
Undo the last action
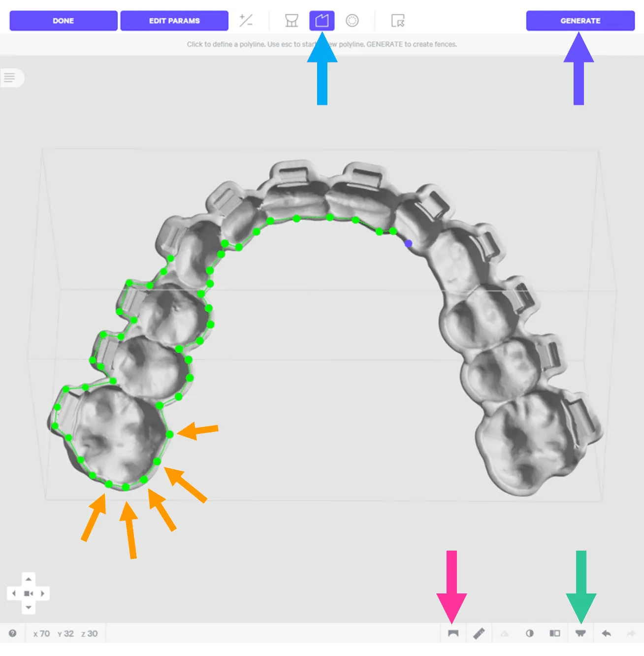point(606,633)
